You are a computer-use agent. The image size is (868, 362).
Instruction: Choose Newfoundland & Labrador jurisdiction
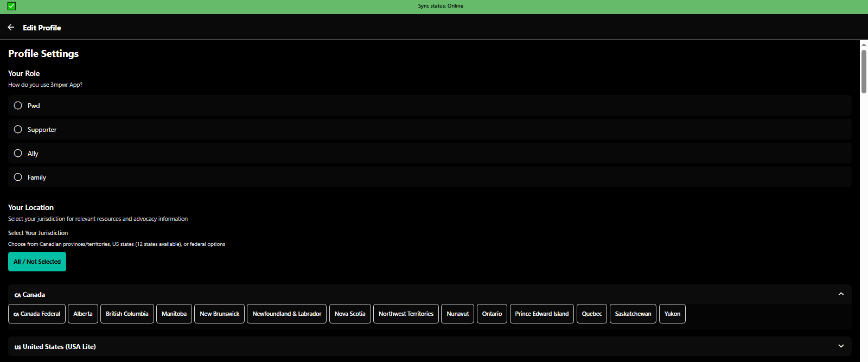tap(286, 314)
